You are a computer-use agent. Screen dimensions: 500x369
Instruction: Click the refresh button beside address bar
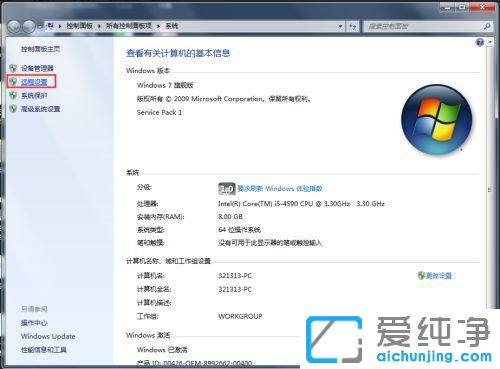[353, 26]
